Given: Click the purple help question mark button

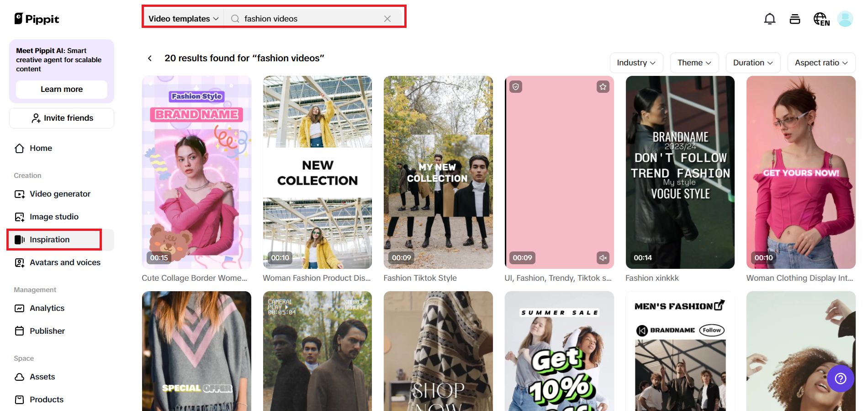Looking at the screenshot, I should point(840,378).
